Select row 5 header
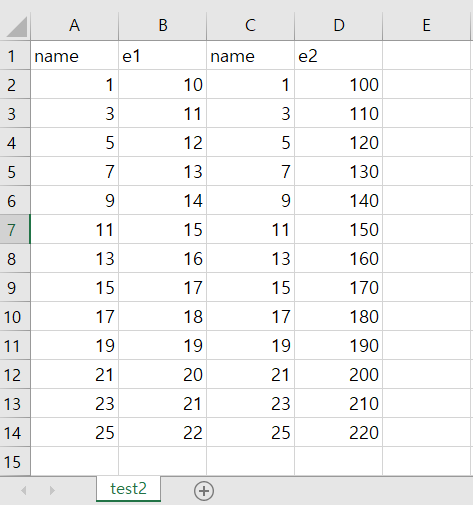The width and height of the screenshot is (473, 505). 15,171
